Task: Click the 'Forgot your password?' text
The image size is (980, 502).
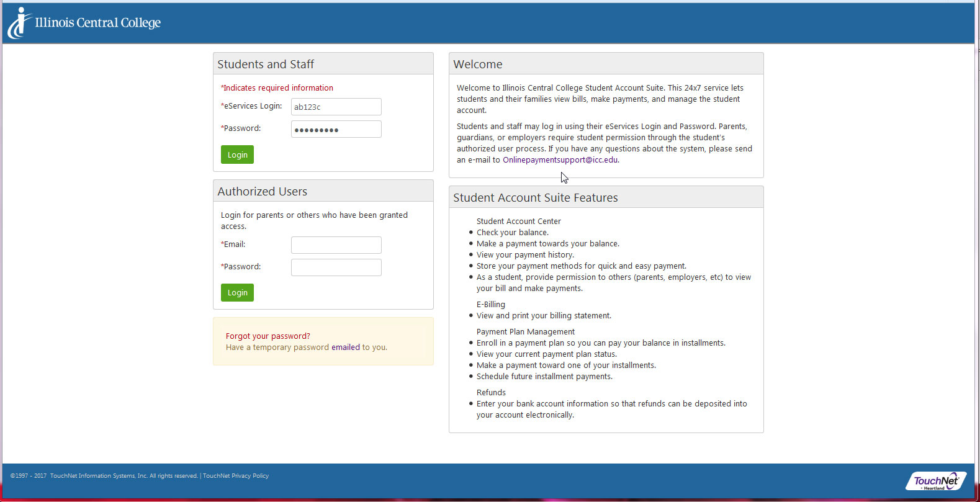Action: [268, 336]
